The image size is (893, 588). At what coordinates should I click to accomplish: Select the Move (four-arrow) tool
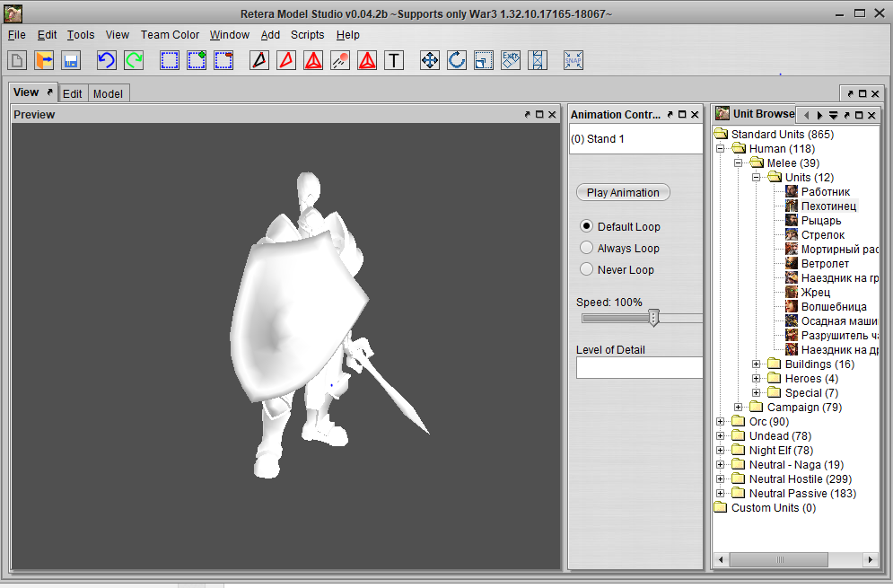pos(430,60)
